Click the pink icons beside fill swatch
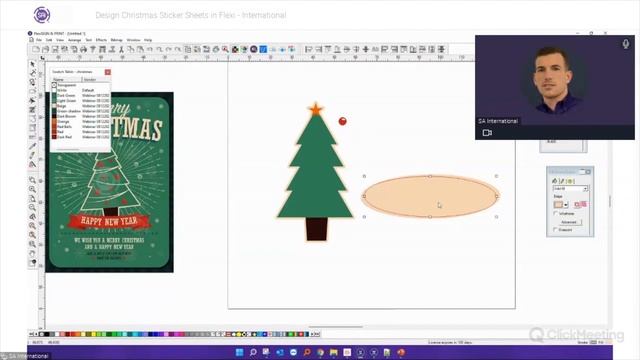640x360 pixels. click(580, 204)
